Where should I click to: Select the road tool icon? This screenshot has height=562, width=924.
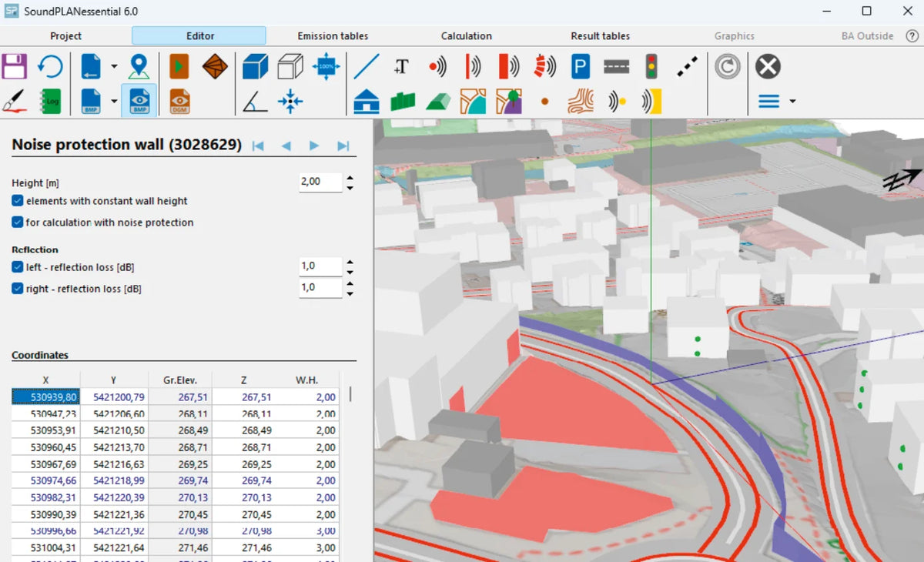pyautogui.click(x=616, y=67)
